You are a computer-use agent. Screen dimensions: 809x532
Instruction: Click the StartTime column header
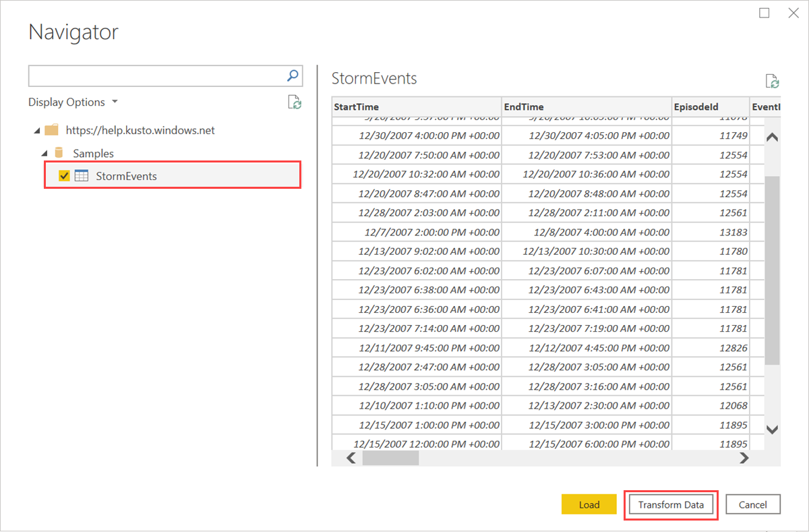tap(417, 107)
